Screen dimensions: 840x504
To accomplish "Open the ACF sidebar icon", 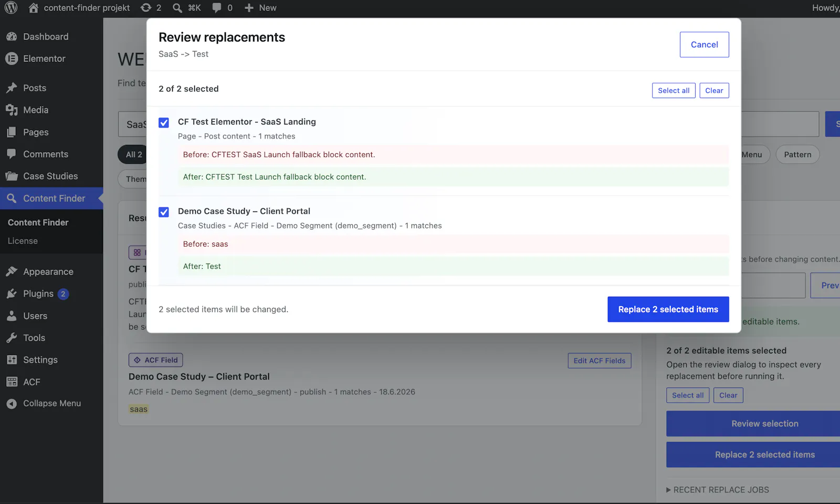I will [12, 382].
